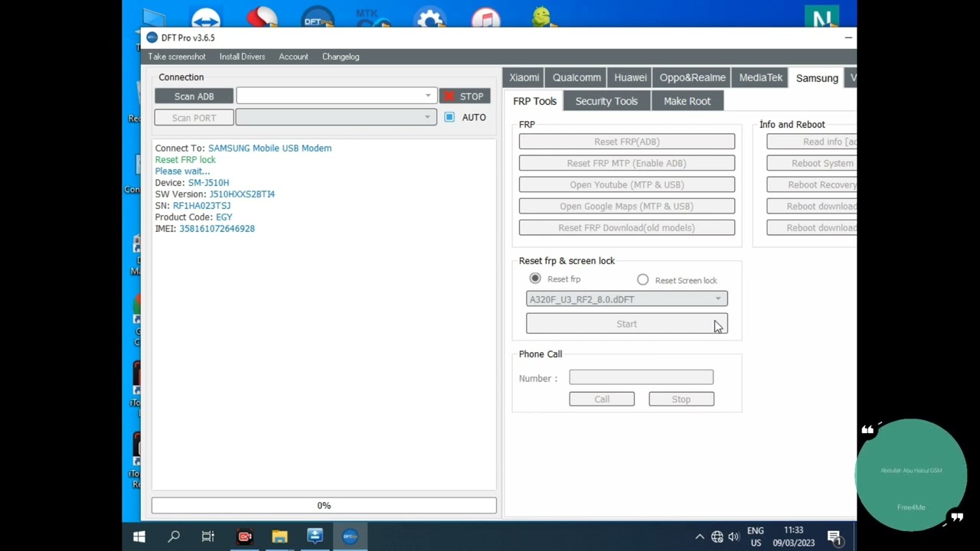The height and width of the screenshot is (551, 980).
Task: Open the FRP Tools sub-tab
Action: point(534,101)
